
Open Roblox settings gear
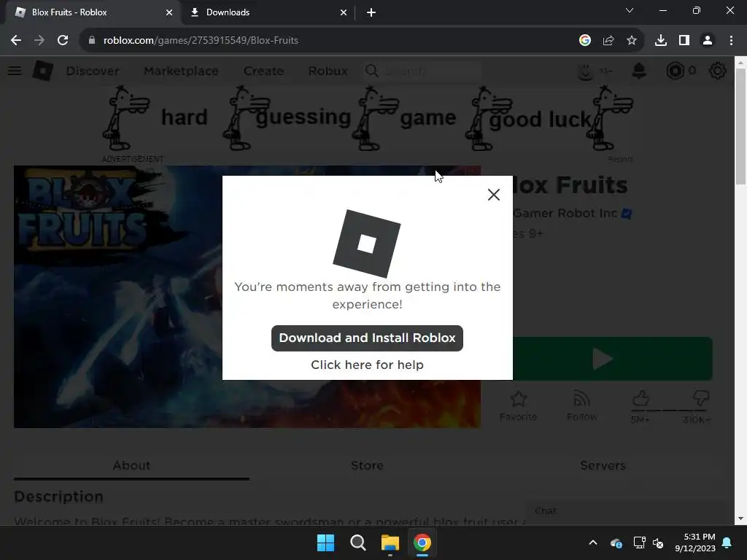[x=718, y=71]
